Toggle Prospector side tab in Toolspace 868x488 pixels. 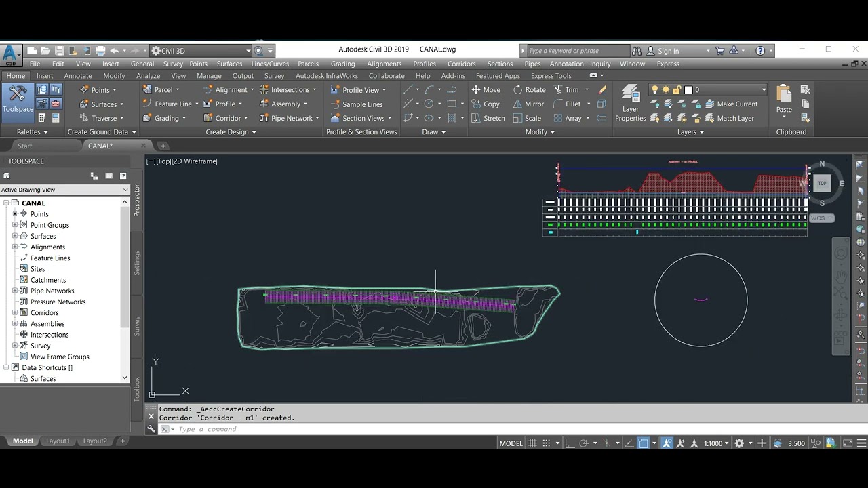coord(137,200)
